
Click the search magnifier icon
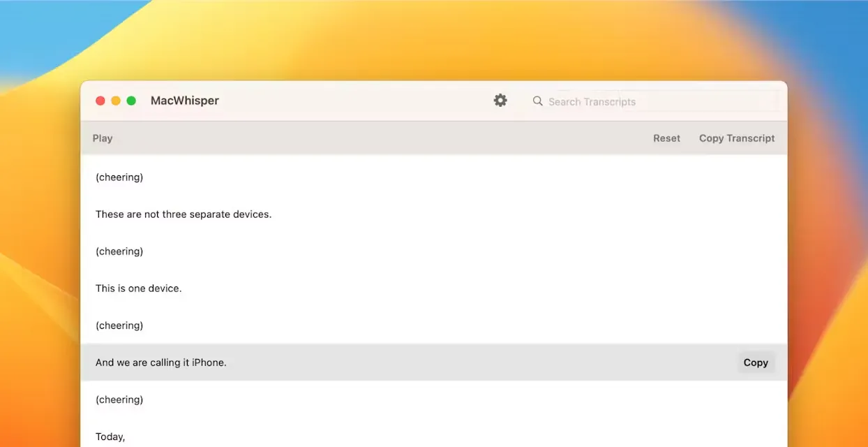(x=537, y=101)
